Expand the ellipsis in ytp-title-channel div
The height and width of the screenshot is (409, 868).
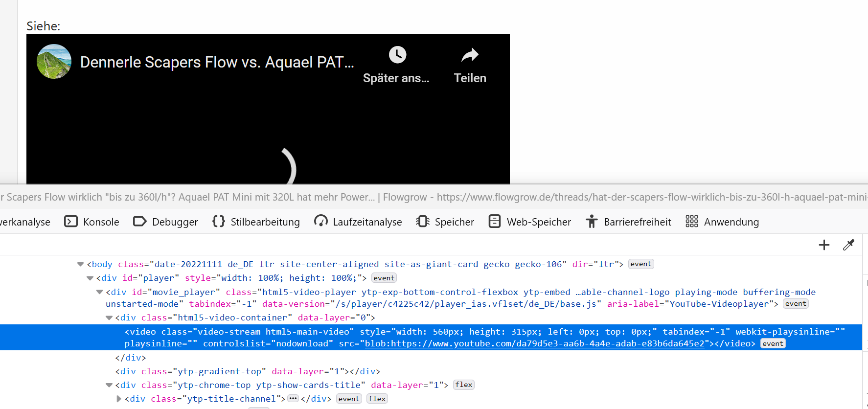293,398
